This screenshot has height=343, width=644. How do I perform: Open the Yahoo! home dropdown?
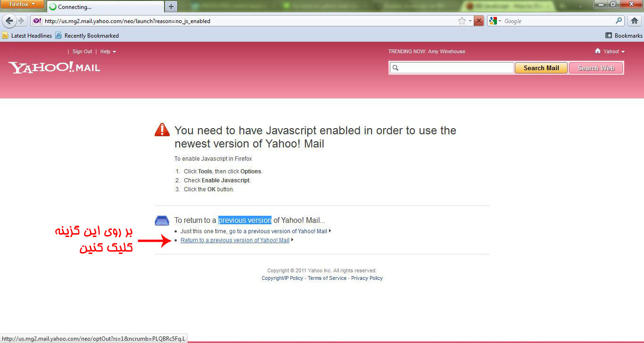coord(610,51)
